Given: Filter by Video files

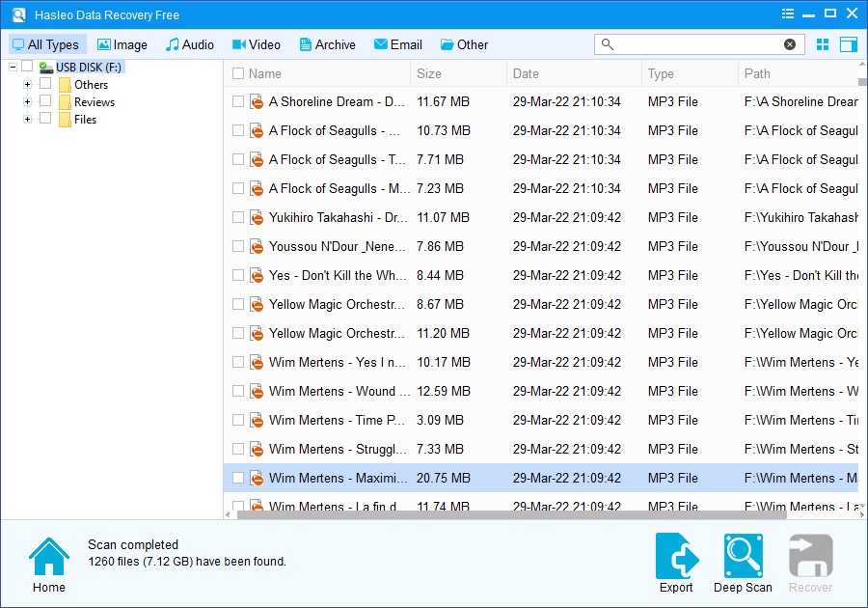Looking at the screenshot, I should [257, 44].
